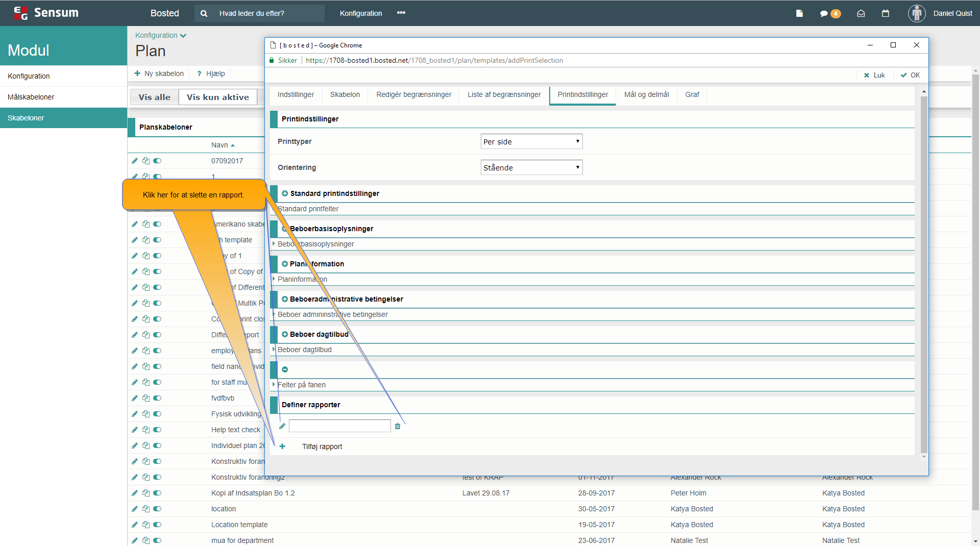Open the calendar icon in the top bar
Image resolution: width=980 pixels, height=546 pixels.
[886, 14]
